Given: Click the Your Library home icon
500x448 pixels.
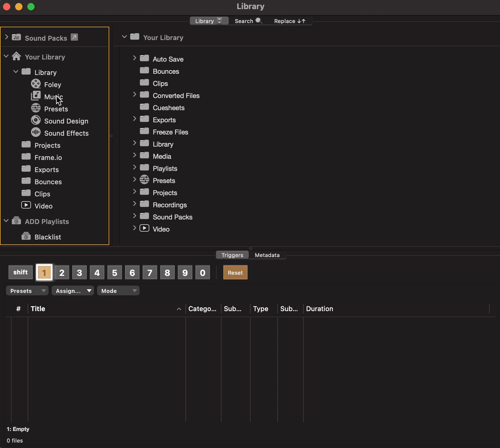Looking at the screenshot, I should [x=16, y=56].
